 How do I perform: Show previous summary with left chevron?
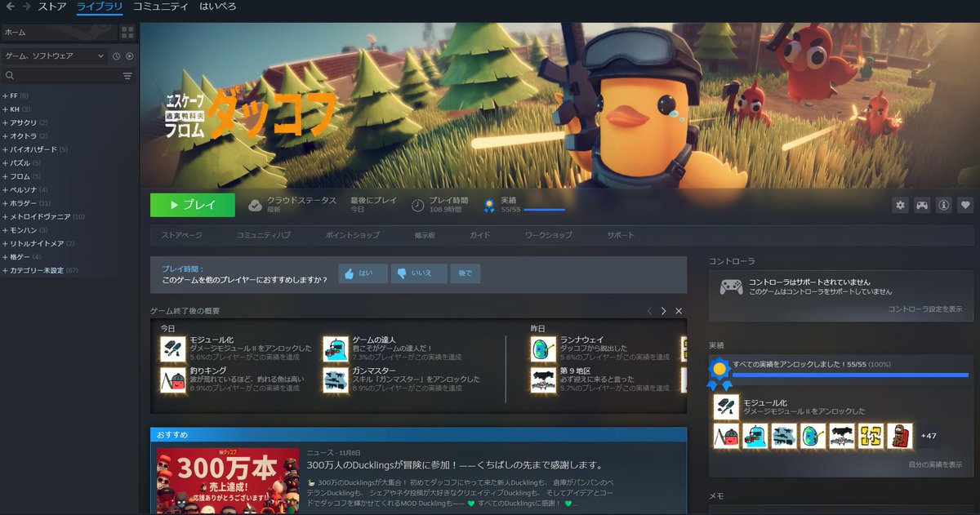click(x=649, y=311)
